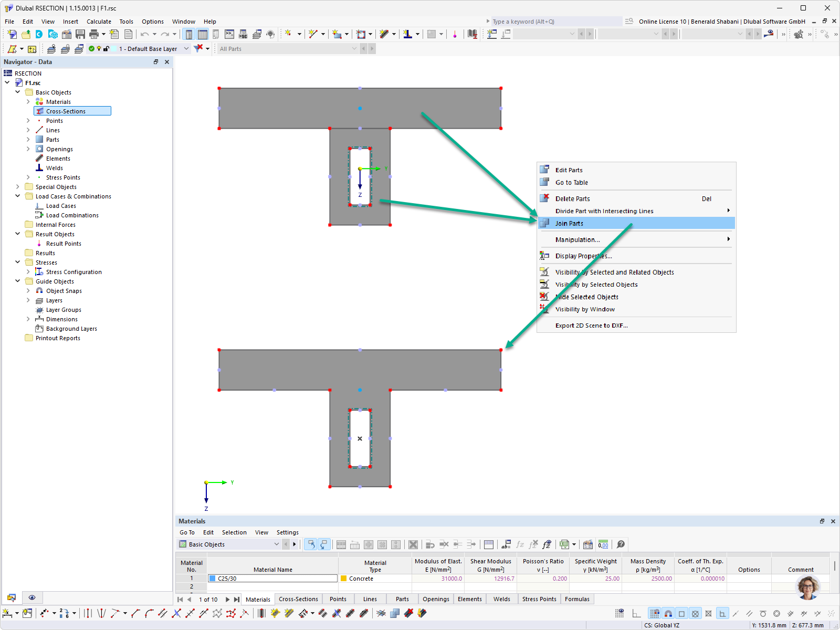Image resolution: width=840 pixels, height=630 pixels.
Task: Click the view eye icon at navigator bottom
Action: (x=32, y=597)
